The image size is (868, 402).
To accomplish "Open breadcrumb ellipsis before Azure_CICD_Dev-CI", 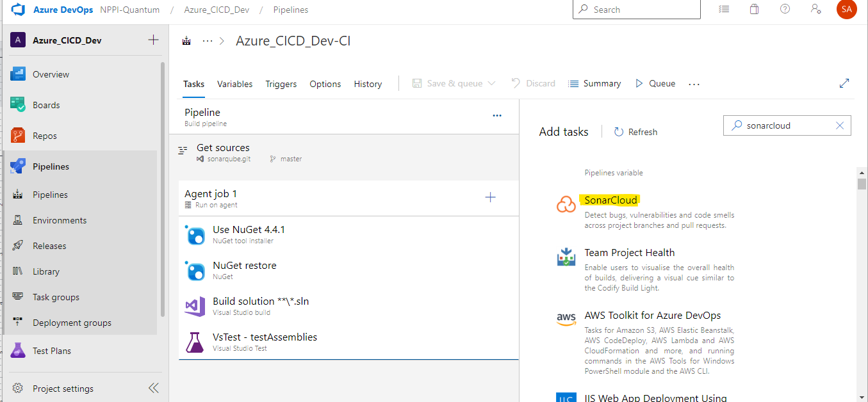I will (207, 41).
